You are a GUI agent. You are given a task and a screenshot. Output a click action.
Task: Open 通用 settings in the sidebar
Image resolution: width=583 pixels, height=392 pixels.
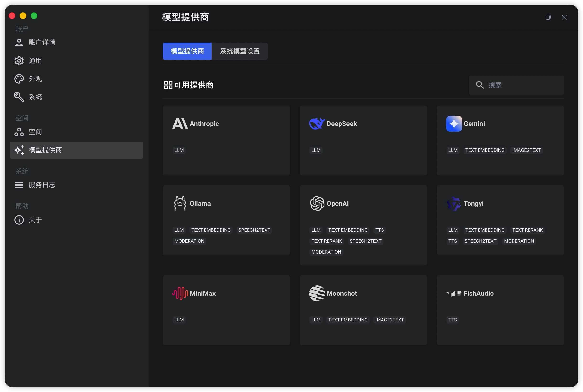(76, 61)
